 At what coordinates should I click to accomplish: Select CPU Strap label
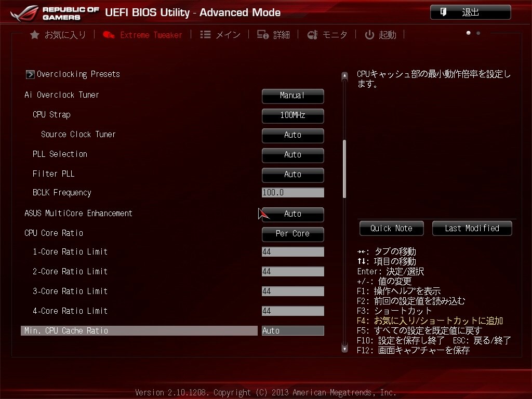click(x=51, y=115)
